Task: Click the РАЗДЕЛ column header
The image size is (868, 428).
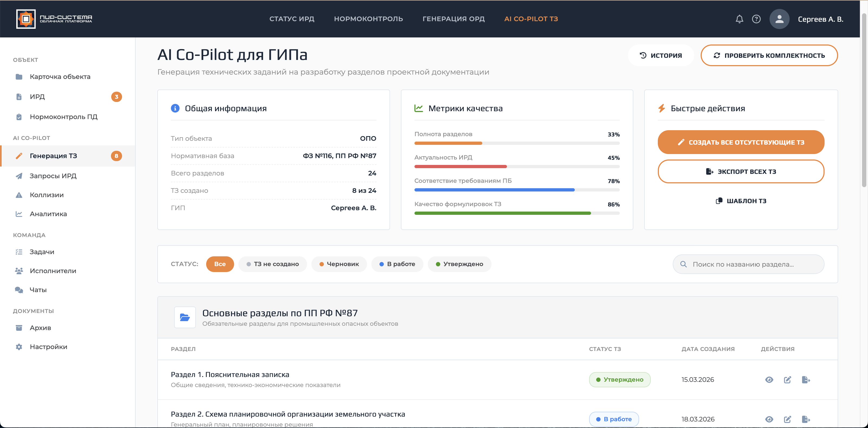Action: coord(183,349)
